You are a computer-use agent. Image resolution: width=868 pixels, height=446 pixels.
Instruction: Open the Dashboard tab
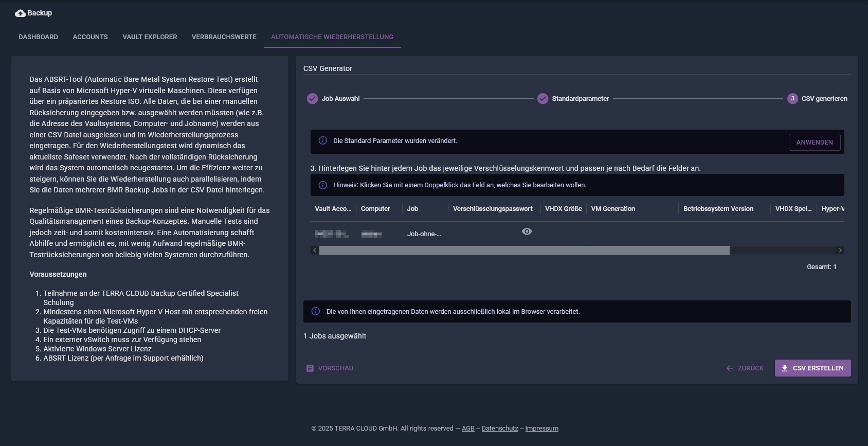coord(38,37)
